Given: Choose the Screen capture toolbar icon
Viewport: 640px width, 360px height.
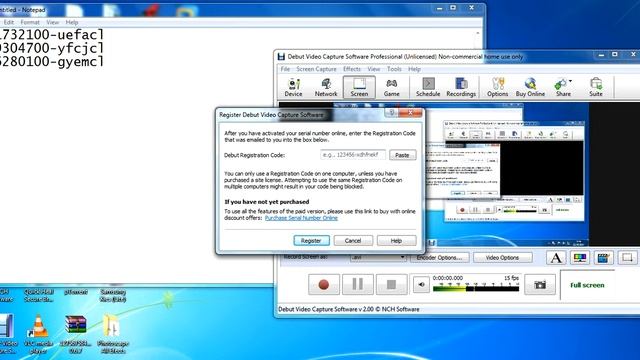Looking at the screenshot, I should pos(359,87).
